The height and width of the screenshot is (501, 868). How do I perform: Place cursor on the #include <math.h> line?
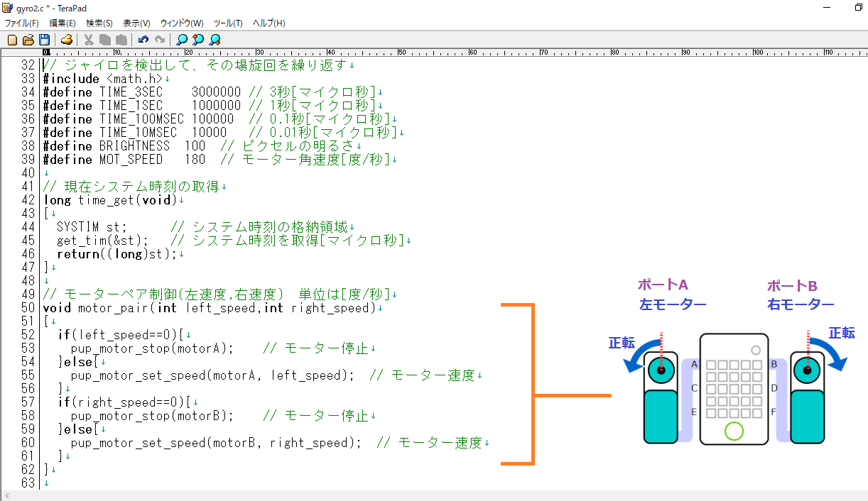pyautogui.click(x=107, y=79)
